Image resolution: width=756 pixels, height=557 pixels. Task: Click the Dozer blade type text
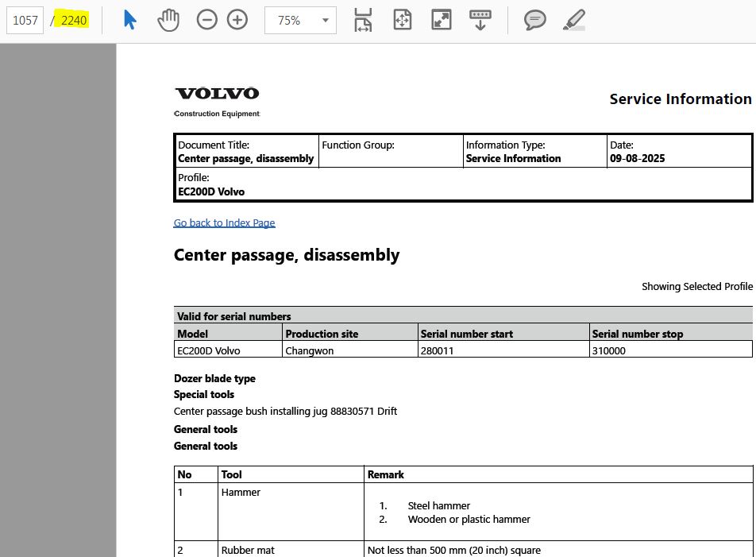pyautogui.click(x=214, y=378)
